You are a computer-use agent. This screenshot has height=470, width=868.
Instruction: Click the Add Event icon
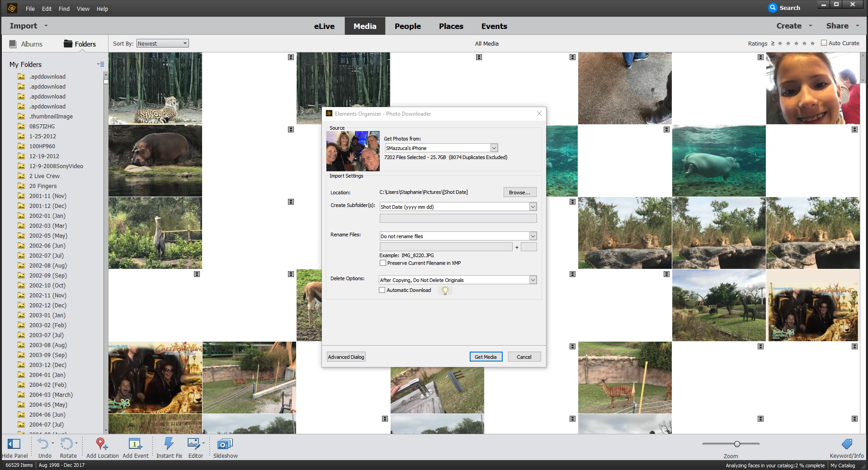pyautogui.click(x=135, y=444)
